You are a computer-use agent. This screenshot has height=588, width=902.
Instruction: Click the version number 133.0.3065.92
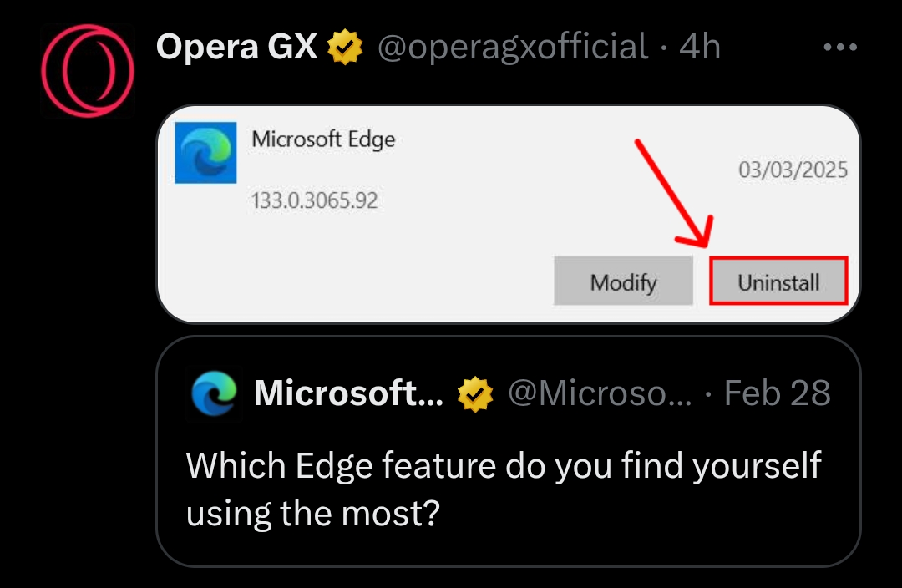(314, 200)
